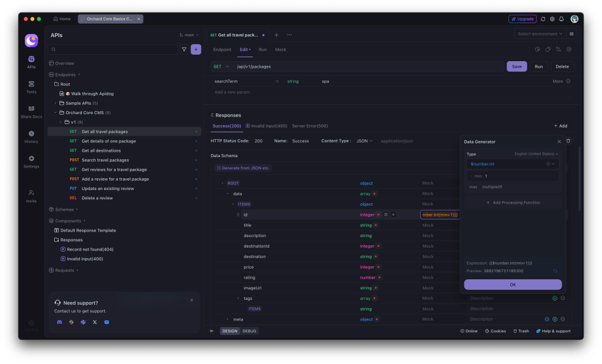602x364 pixels.
Task: Click the filter icon beside API search
Action: click(x=184, y=50)
